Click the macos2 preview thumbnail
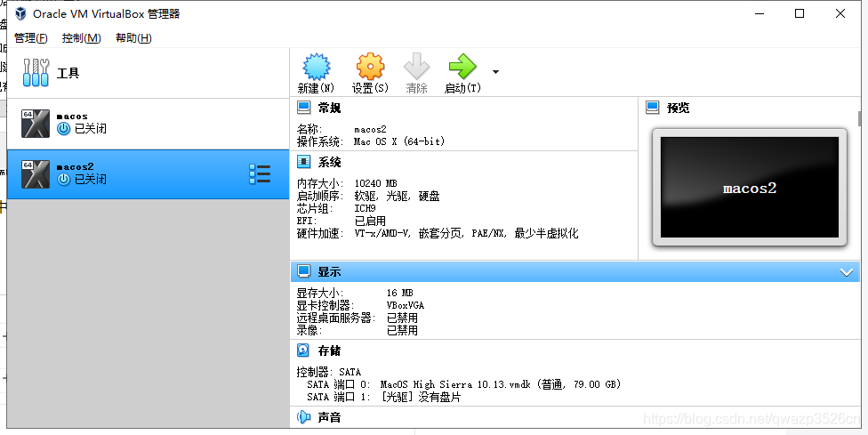This screenshot has width=868, height=435. [x=750, y=188]
